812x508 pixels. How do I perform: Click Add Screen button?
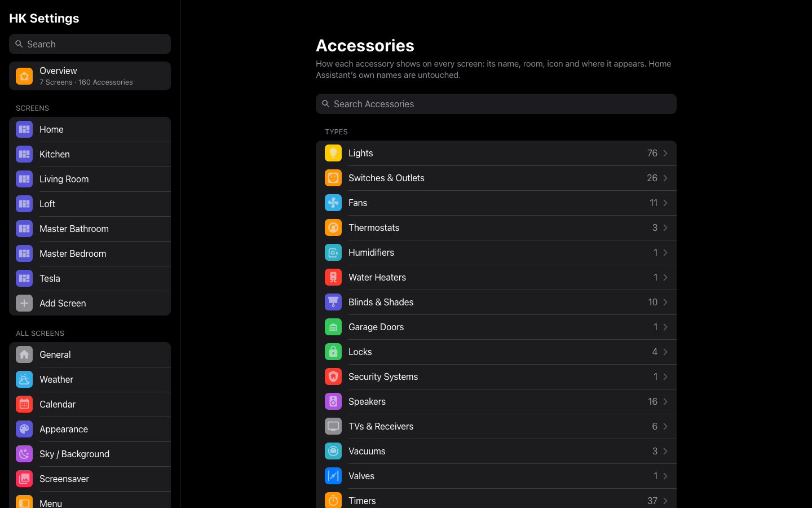tap(90, 303)
